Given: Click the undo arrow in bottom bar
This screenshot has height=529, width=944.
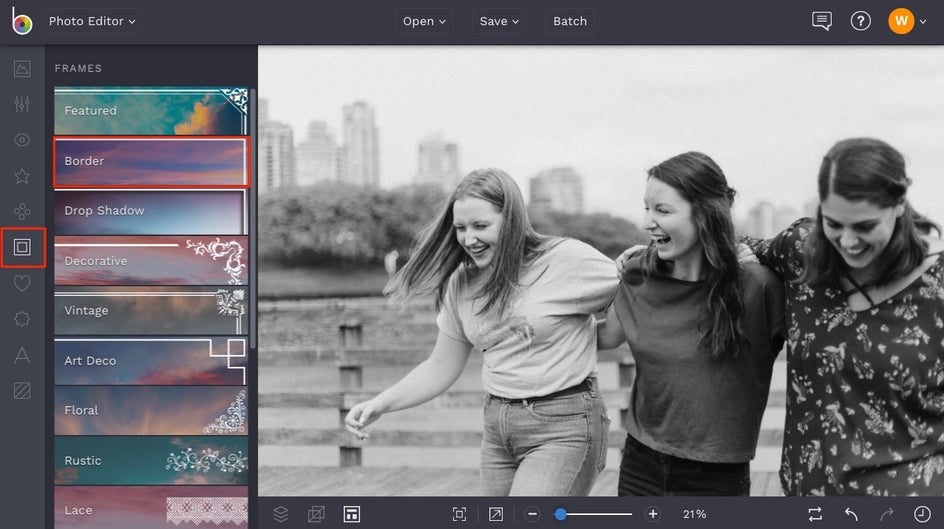Looking at the screenshot, I should pyautogui.click(x=851, y=514).
